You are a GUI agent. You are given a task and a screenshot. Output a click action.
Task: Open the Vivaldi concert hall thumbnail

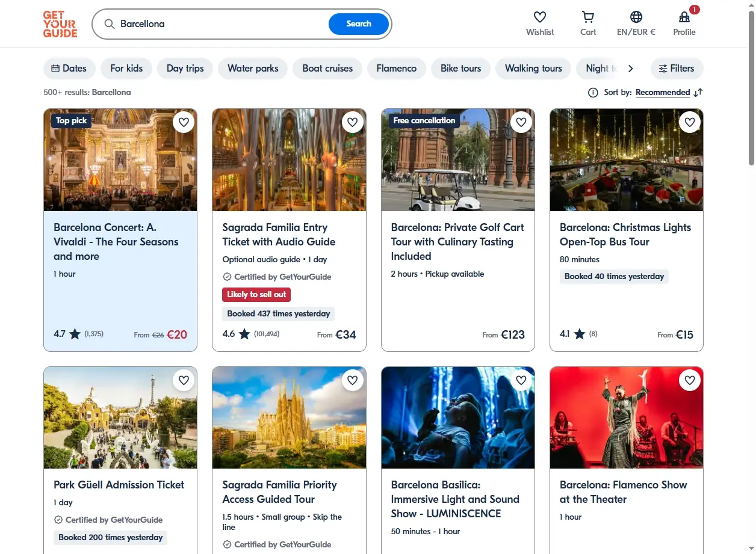(120, 160)
